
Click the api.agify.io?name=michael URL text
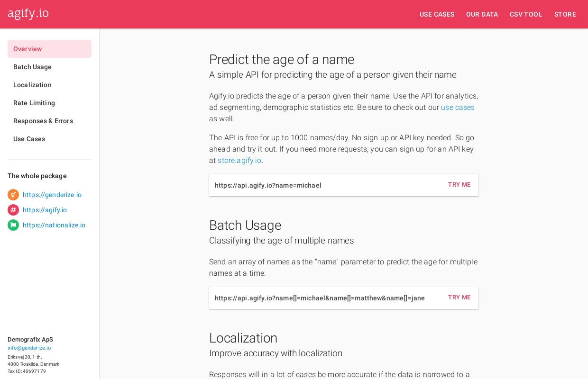[268, 185]
